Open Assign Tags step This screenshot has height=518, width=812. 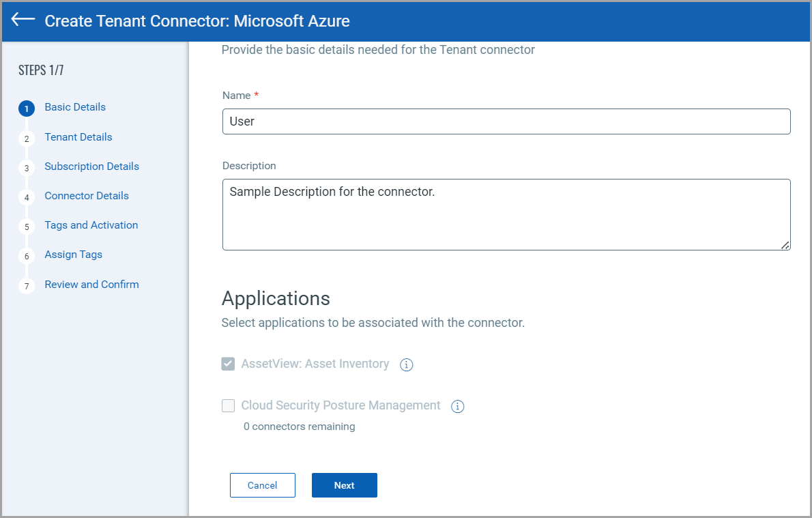73,255
